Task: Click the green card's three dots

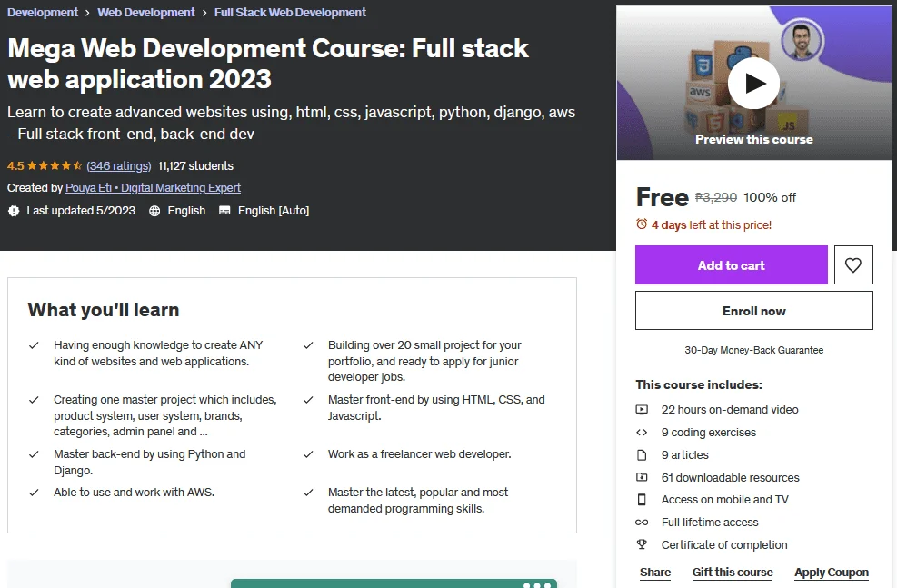Action: (536, 584)
